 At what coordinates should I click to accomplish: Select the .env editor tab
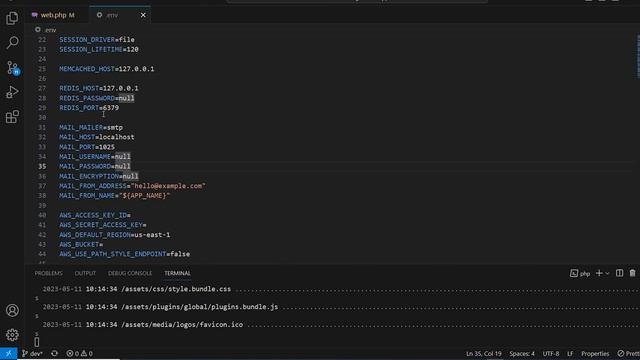pos(112,15)
